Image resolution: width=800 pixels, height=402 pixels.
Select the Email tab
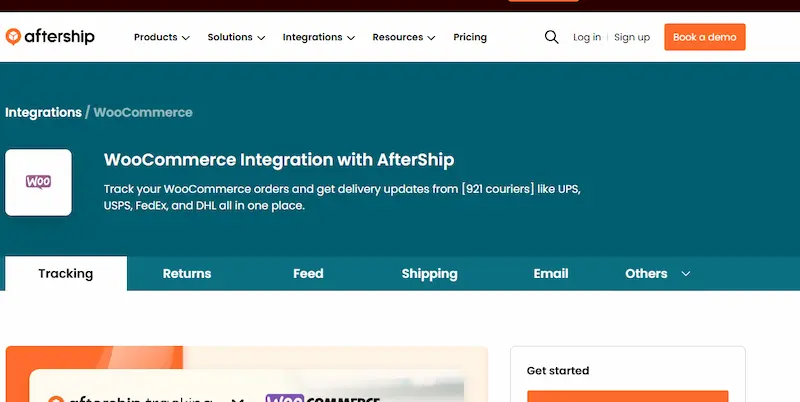tap(551, 273)
